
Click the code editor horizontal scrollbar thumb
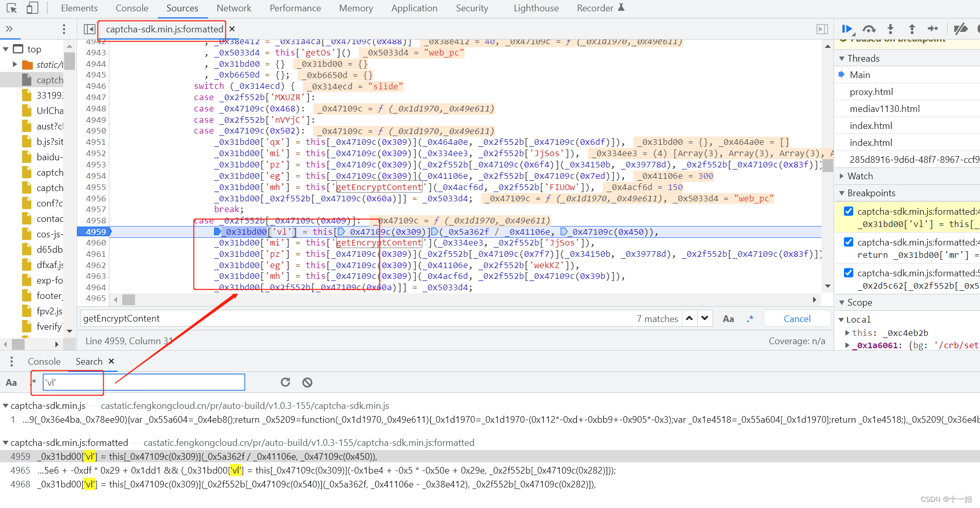click(128, 299)
